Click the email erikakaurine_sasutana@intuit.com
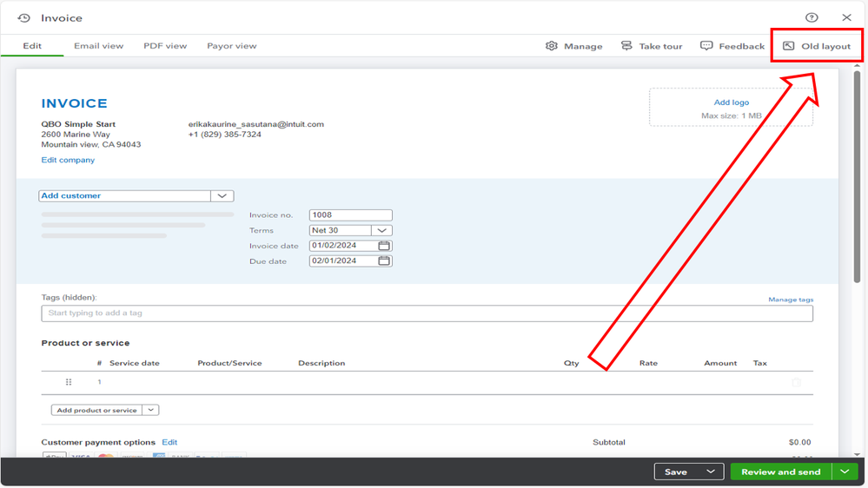 255,124
